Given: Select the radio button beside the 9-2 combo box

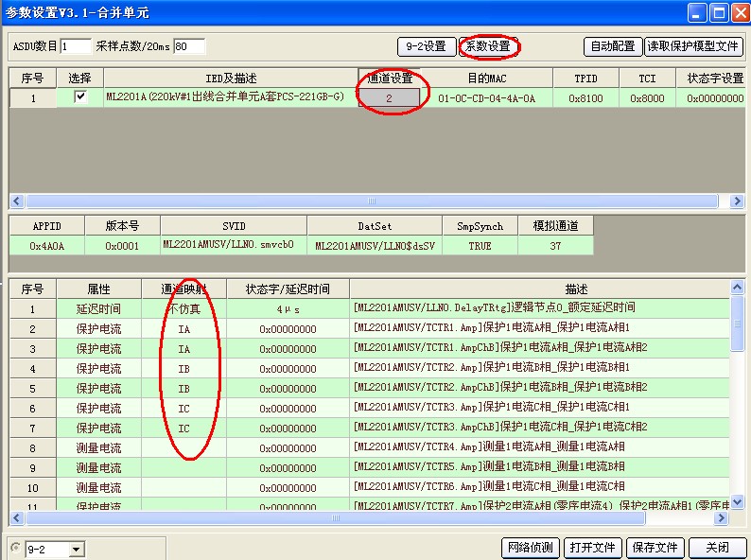Looking at the screenshot, I should 14,548.
